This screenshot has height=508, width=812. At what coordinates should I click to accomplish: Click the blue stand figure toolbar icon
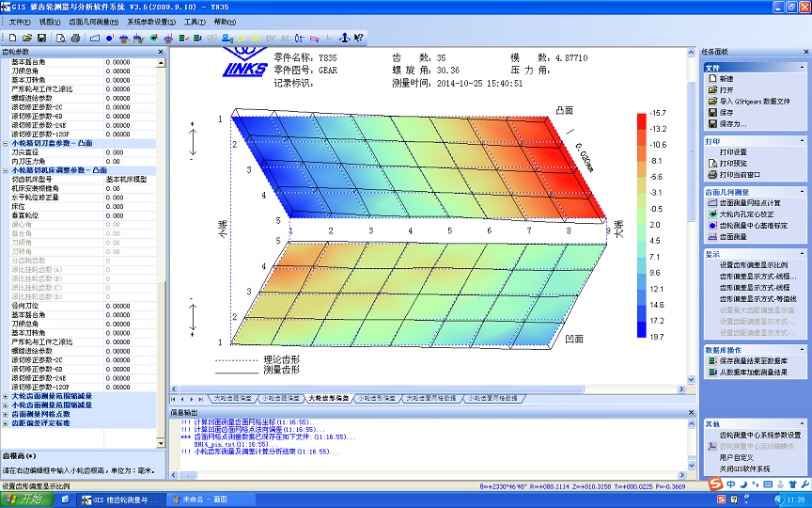344,38
